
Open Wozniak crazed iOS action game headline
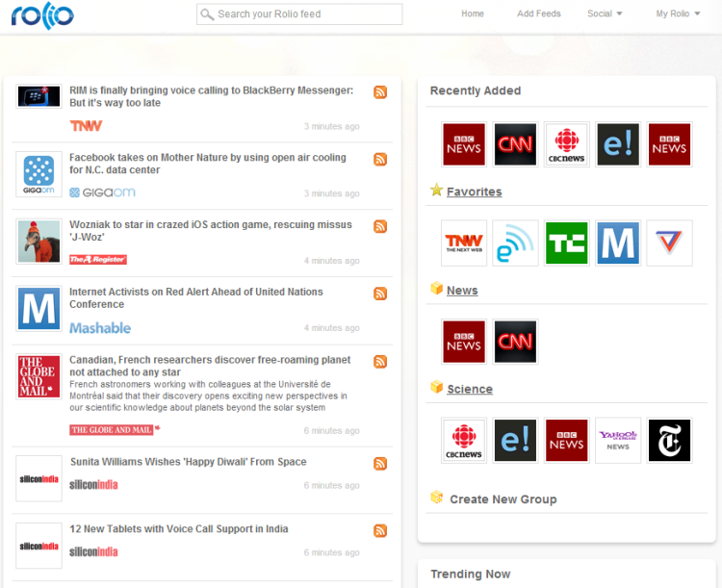[x=211, y=231]
